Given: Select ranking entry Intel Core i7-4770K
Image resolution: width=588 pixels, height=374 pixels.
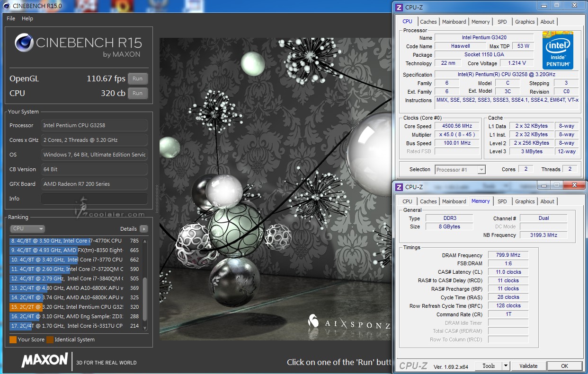Looking at the screenshot, I should point(75,241).
